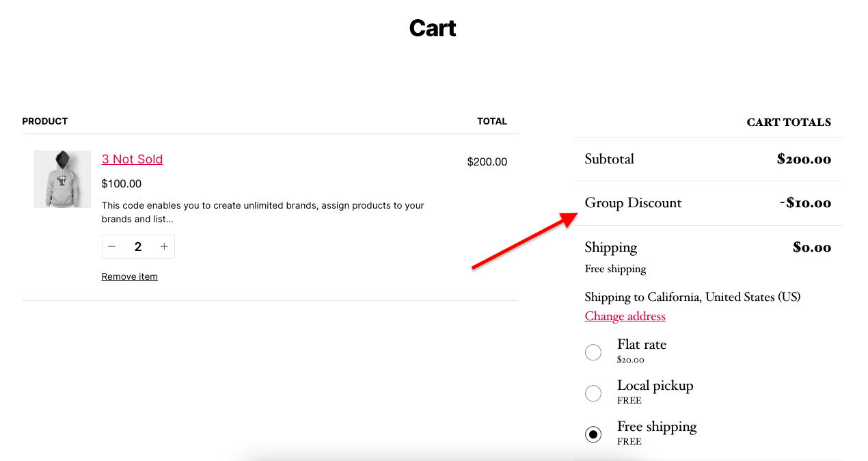Choose the Local pickup radio button
Screen dimensions: 868x461
[x=593, y=393]
